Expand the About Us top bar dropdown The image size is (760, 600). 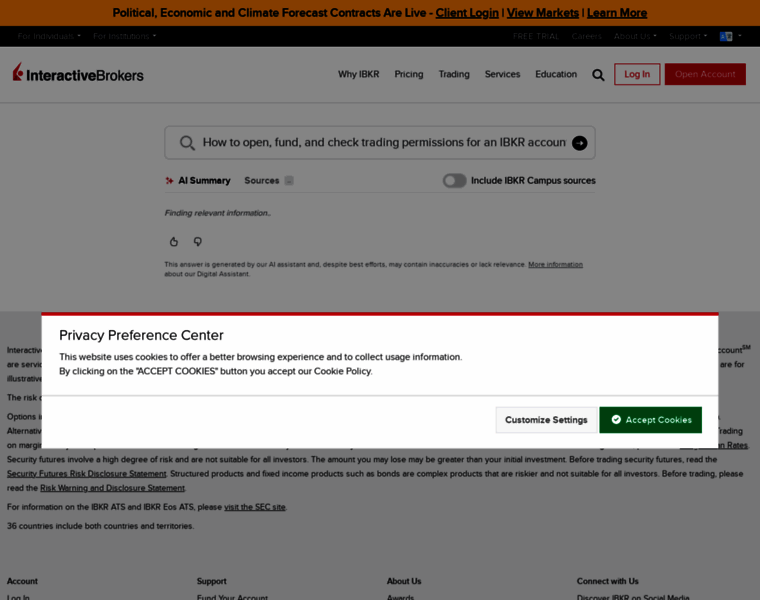point(635,36)
